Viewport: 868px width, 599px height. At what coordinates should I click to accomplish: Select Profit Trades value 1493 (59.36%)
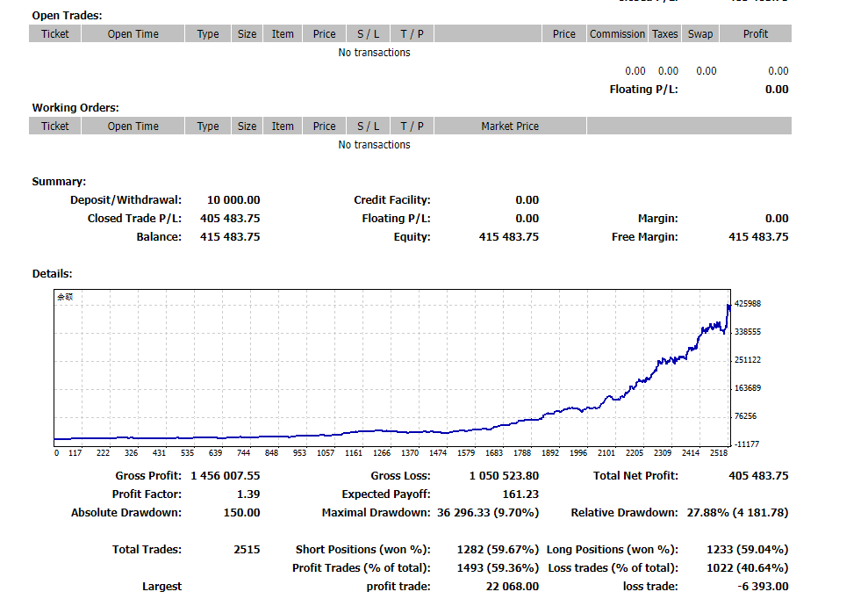point(498,567)
